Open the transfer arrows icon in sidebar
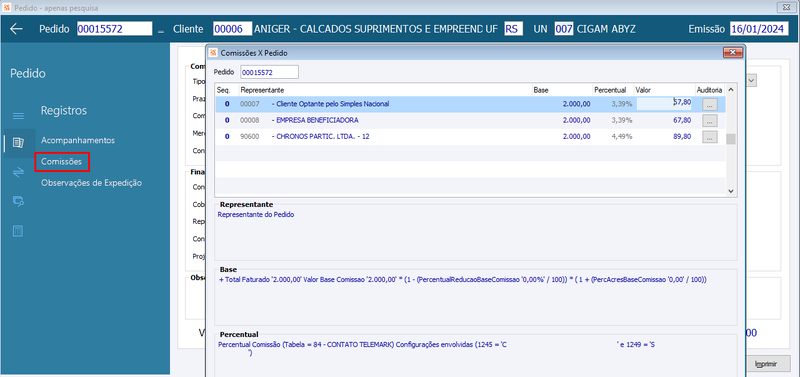The image size is (800, 377). pos(18,172)
